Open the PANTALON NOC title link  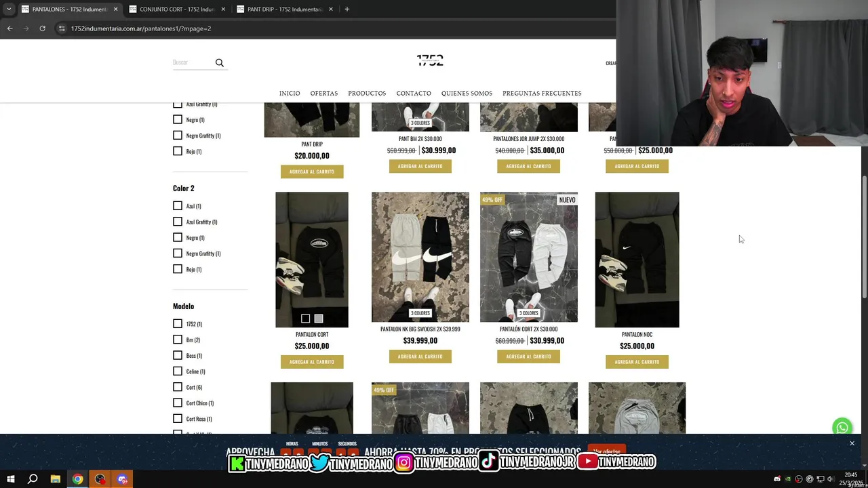click(637, 334)
